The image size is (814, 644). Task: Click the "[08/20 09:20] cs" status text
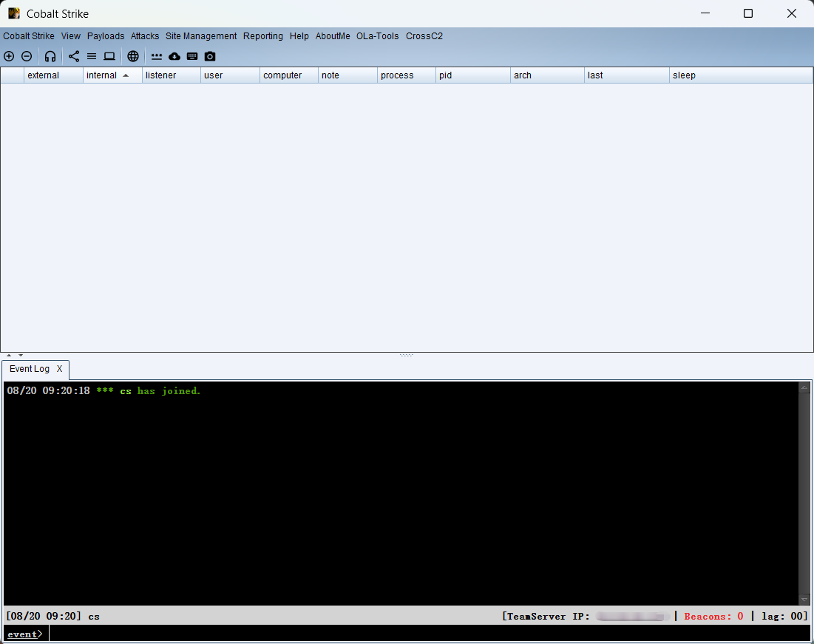coord(52,617)
